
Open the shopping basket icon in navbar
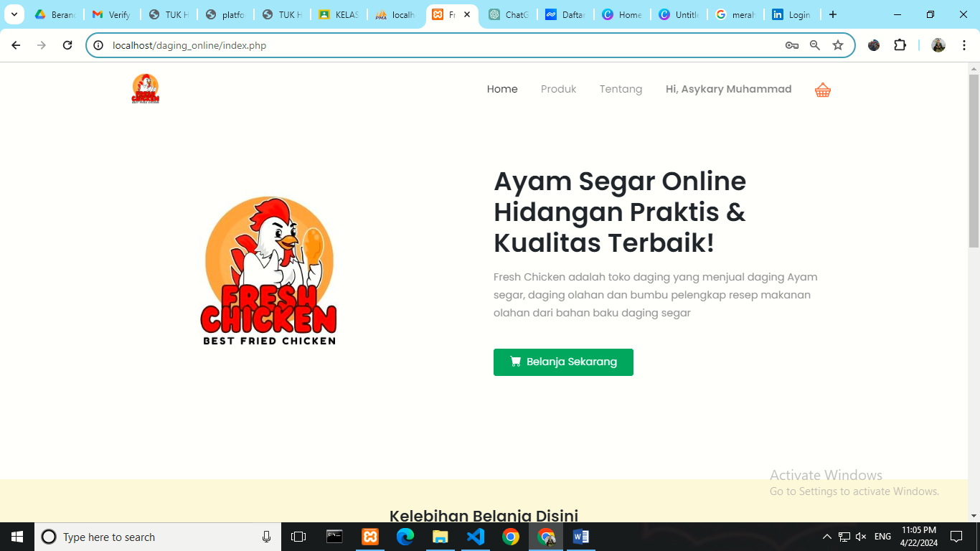click(823, 90)
